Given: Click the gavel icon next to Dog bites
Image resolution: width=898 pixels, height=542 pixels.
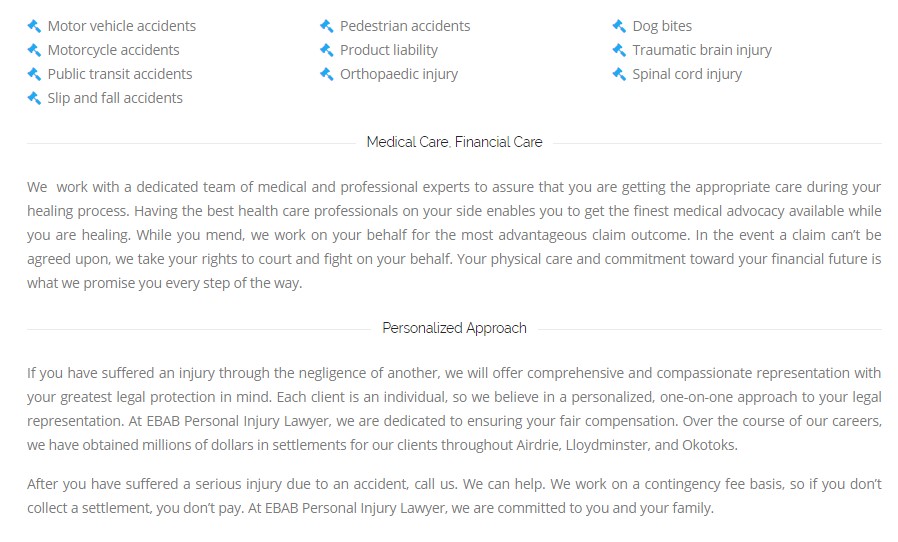Looking at the screenshot, I should tap(619, 26).
